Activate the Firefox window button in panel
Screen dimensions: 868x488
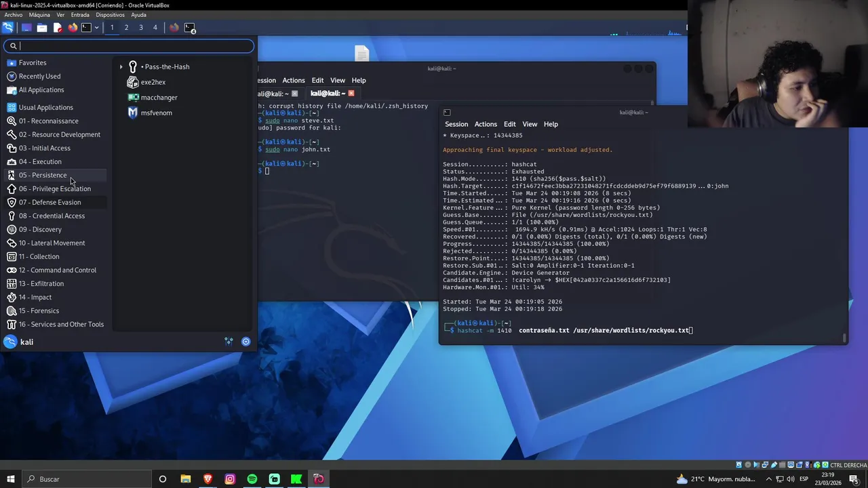[x=174, y=28]
